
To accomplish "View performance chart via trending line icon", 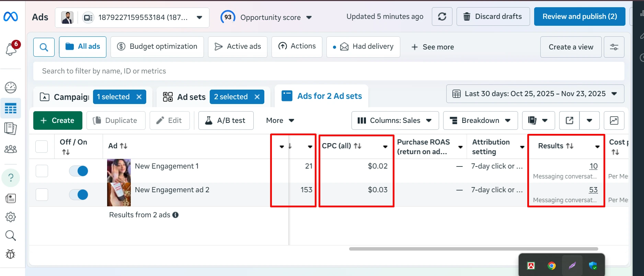I will [614, 120].
